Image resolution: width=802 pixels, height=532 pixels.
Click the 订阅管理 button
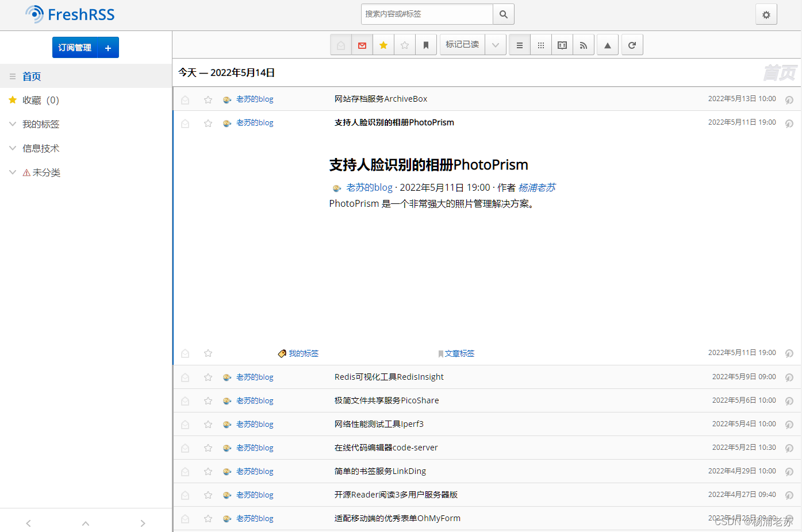tap(75, 48)
